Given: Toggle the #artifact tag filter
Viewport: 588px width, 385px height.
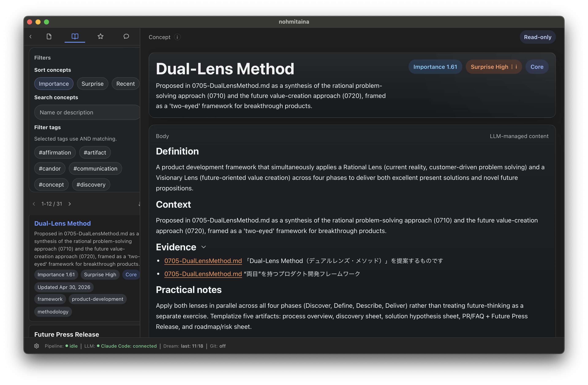Looking at the screenshot, I should point(95,152).
